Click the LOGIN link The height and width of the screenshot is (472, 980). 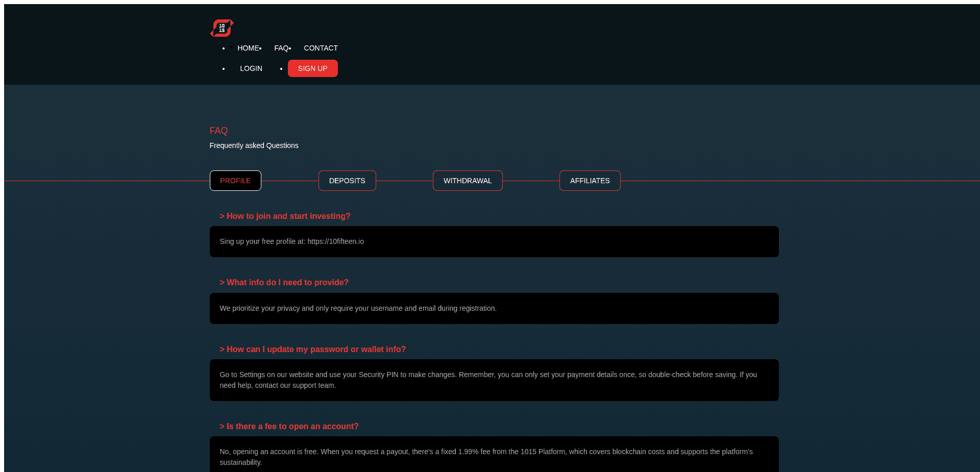(x=251, y=68)
